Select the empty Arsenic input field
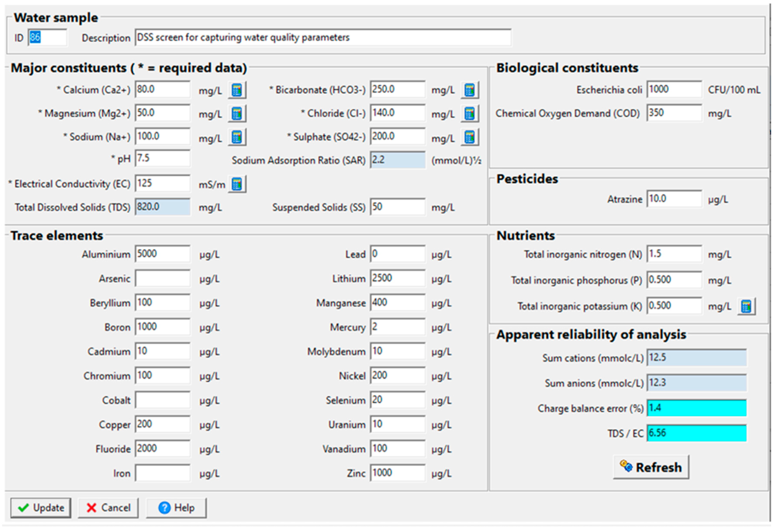 click(x=162, y=278)
